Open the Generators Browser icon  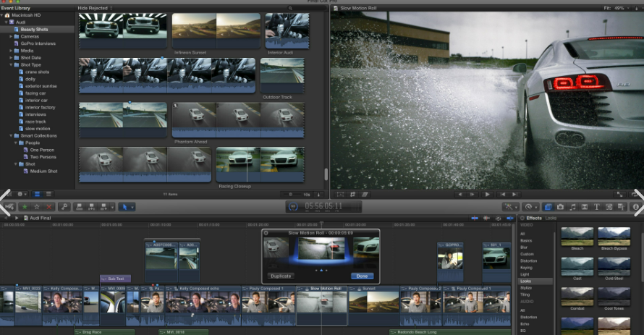[x=609, y=207]
